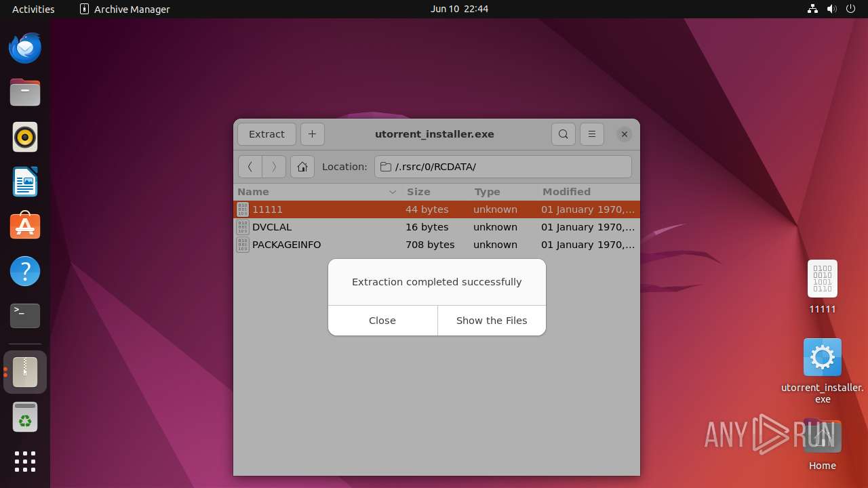Go back with the left chevron
Screen dimensions: 868x488
[250, 167]
